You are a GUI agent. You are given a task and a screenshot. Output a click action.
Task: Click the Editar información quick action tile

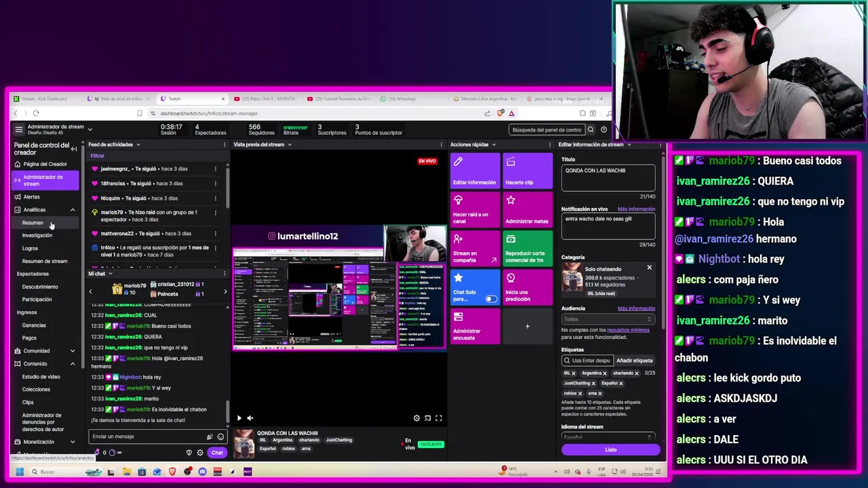pos(475,171)
